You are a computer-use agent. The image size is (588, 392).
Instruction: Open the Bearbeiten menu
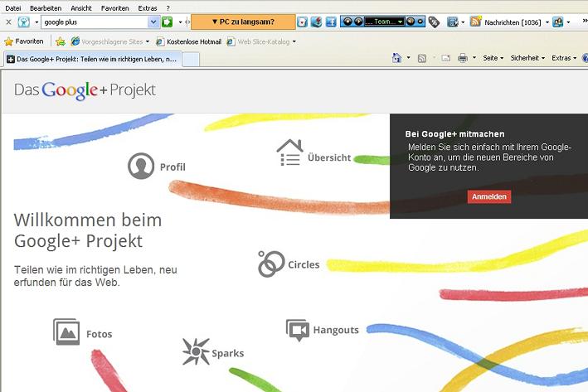pos(46,7)
